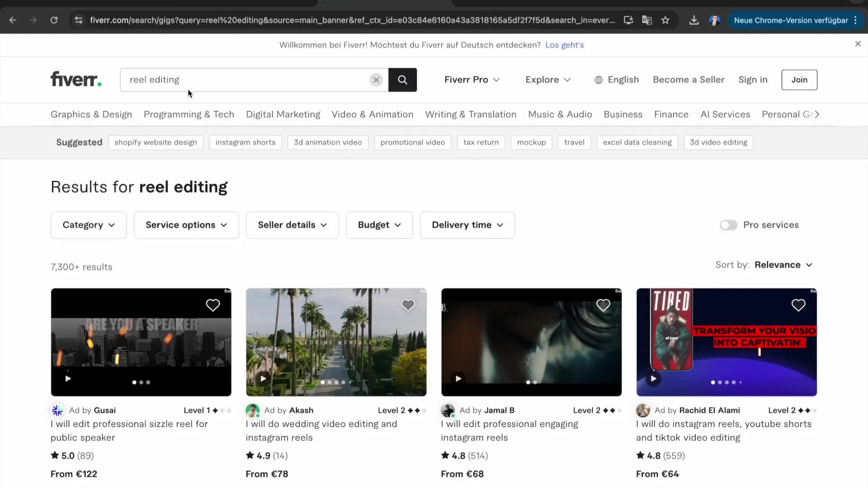Favorite the Rachid El Alami gig heart

point(798,305)
